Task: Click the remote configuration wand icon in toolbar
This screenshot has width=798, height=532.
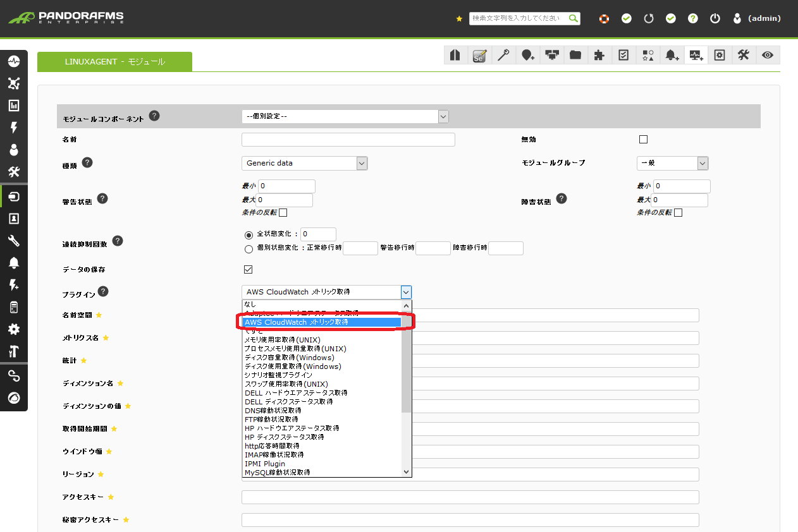Action: click(x=503, y=55)
